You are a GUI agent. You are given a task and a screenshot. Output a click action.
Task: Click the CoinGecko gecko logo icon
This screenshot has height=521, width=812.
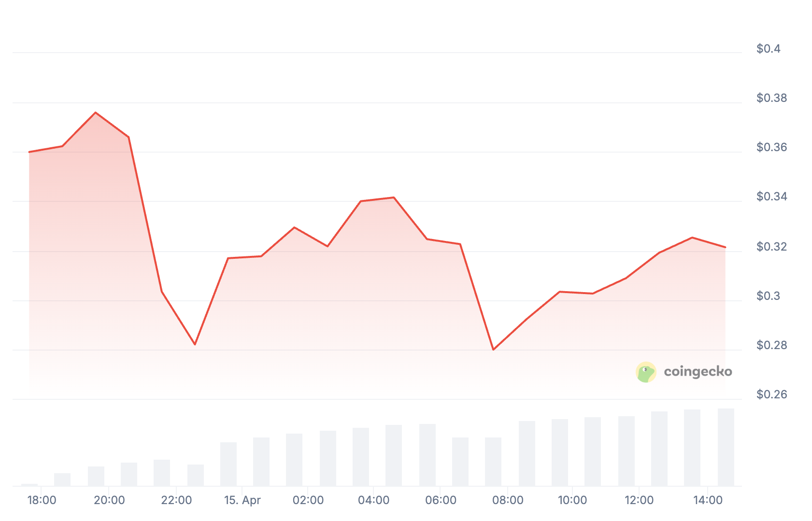point(646,372)
